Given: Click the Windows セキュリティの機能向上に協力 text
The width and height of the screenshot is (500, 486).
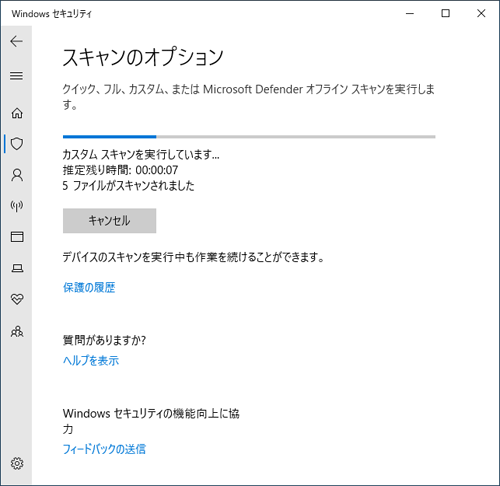Looking at the screenshot, I should 151,421.
